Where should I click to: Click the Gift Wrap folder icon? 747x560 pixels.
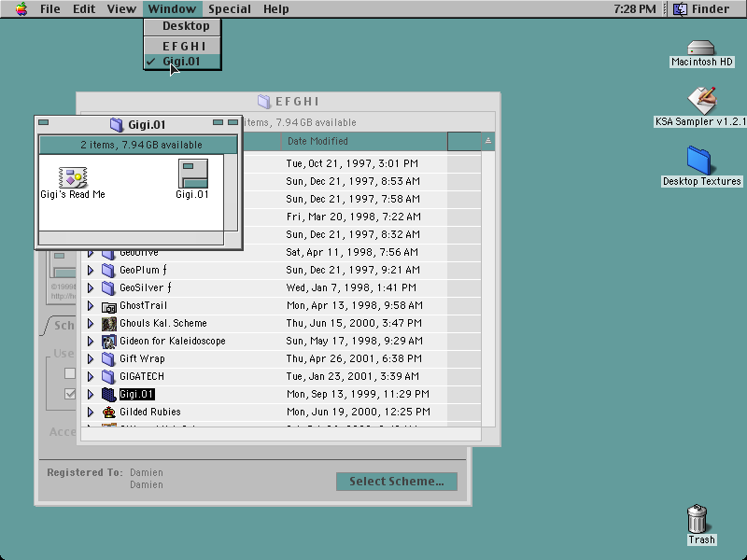tap(108, 359)
